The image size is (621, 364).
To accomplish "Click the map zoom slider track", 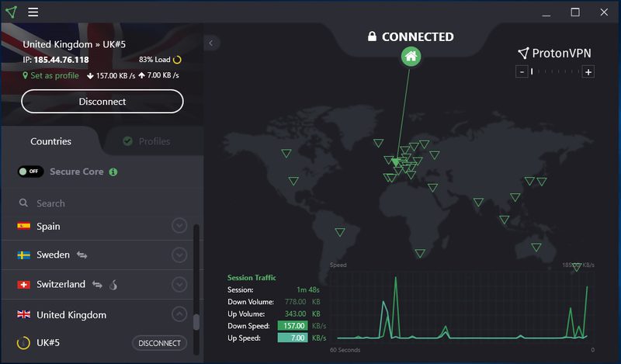I will [x=555, y=71].
